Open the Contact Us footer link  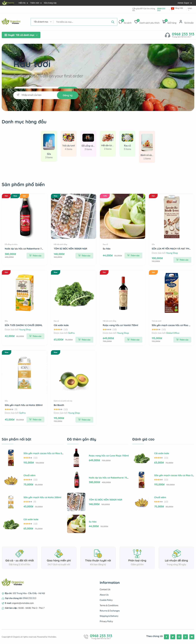click(105, 589)
